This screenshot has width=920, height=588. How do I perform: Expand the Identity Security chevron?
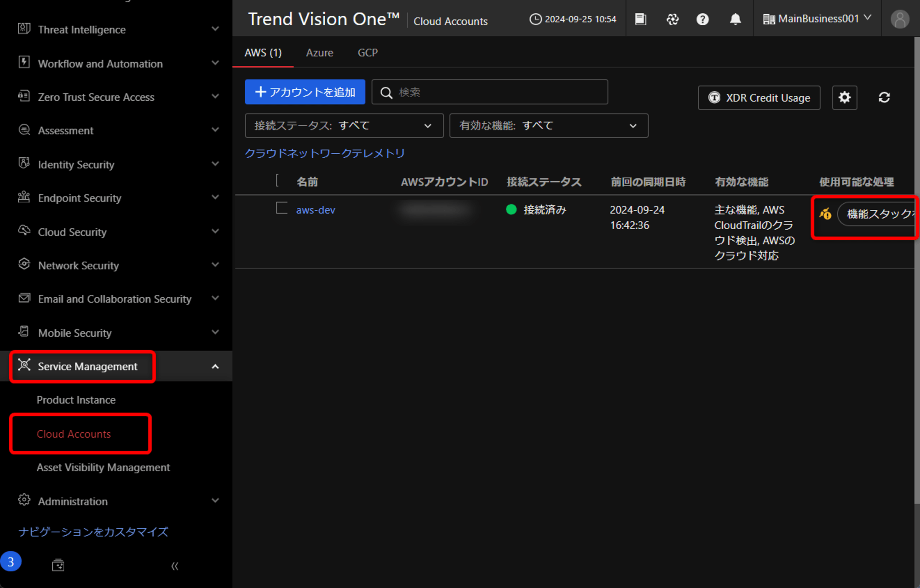click(215, 163)
